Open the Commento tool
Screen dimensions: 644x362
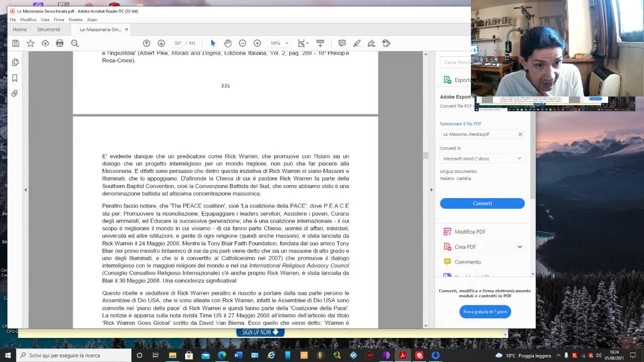tap(468, 262)
